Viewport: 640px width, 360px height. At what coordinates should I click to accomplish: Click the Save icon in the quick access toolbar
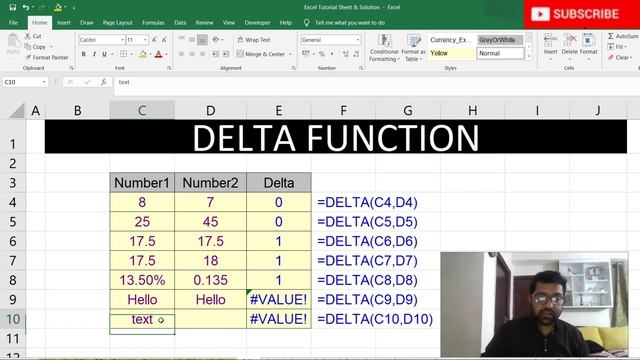[x=13, y=7]
